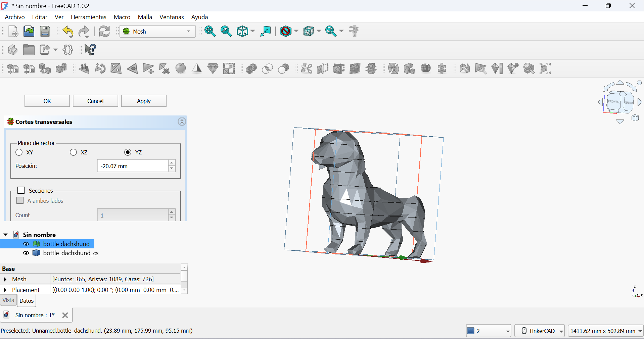Click the navigation cube FRONTAL face
This screenshot has width=644, height=339.
[614, 102]
